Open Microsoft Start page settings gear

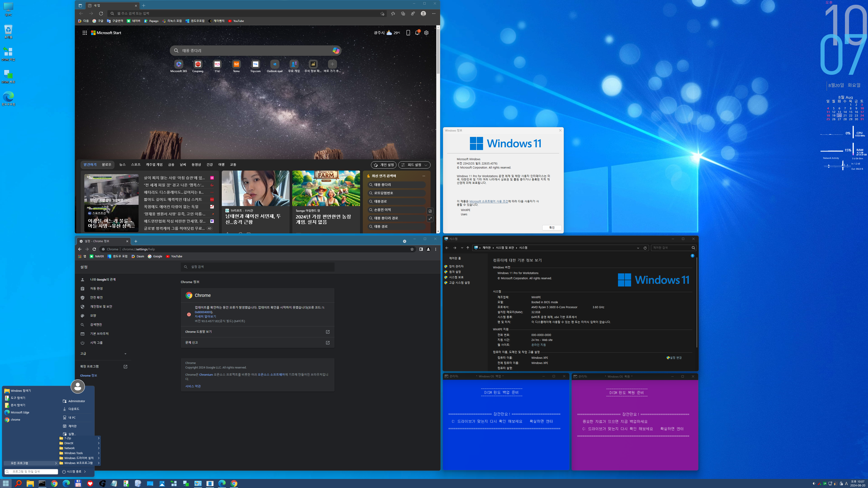(x=426, y=33)
